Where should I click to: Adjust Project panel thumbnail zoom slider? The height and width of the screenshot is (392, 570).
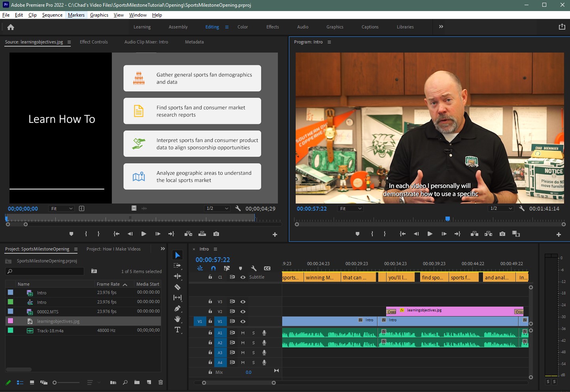55,382
